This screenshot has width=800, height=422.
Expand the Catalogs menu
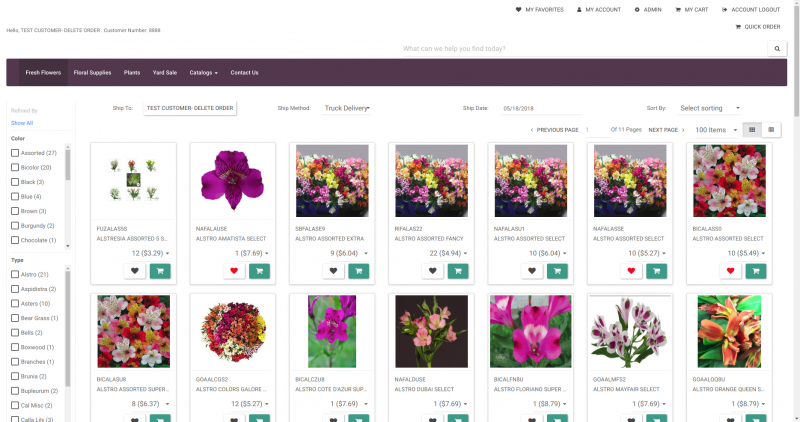coord(204,72)
